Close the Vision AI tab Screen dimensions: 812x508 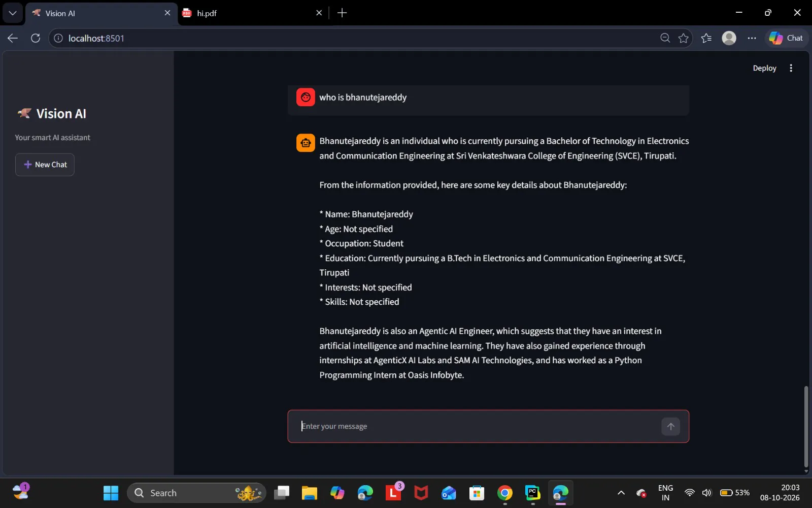pyautogui.click(x=167, y=13)
